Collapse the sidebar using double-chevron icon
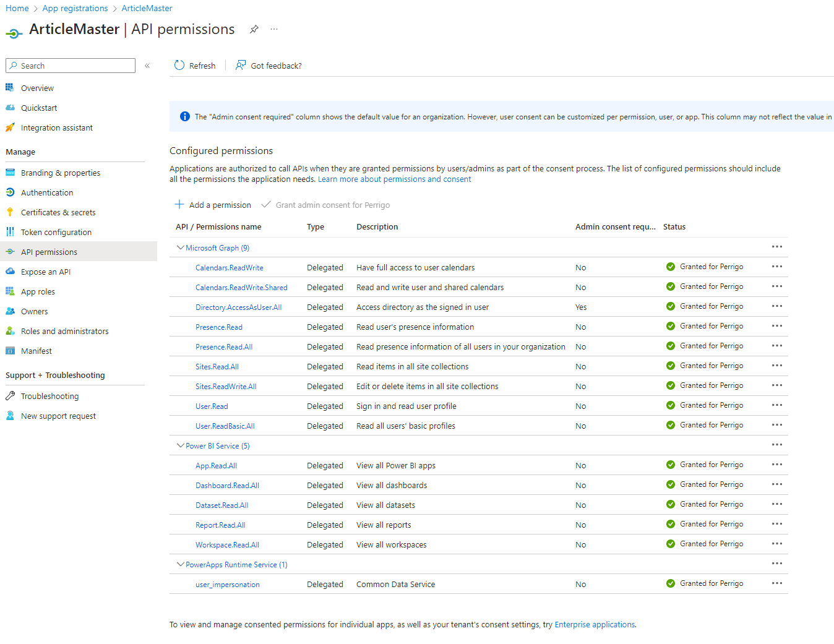Screen dimensions: 834x644 (x=147, y=66)
